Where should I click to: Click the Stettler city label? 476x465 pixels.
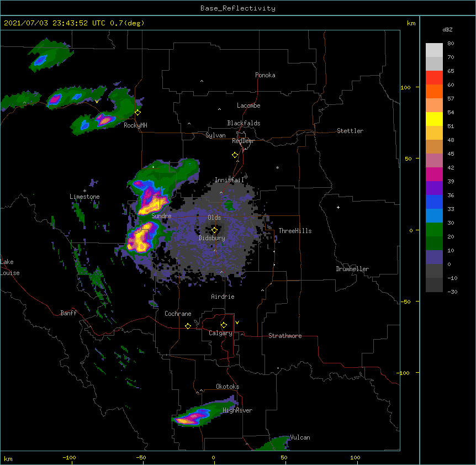pos(350,131)
